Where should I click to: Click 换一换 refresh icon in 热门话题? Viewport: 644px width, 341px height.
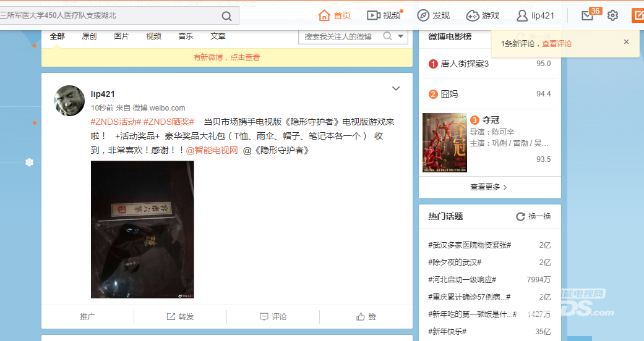520,217
